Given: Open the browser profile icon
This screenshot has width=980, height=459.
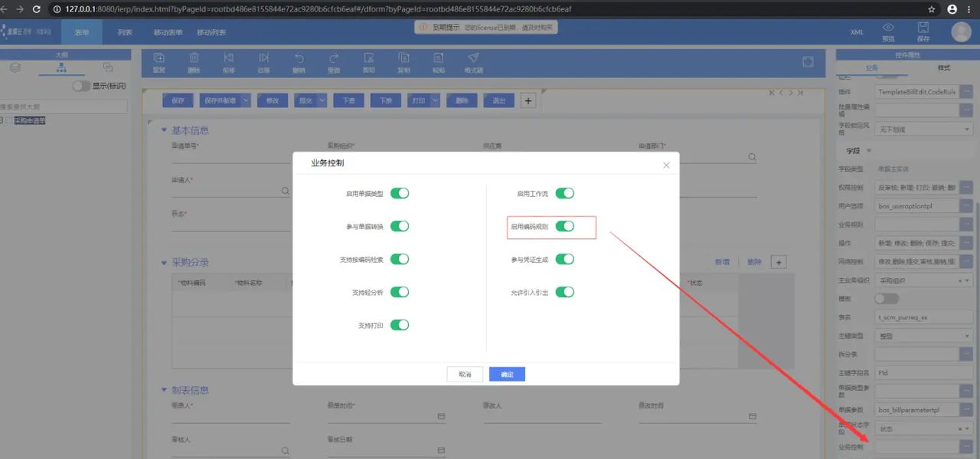Looking at the screenshot, I should (x=952, y=9).
